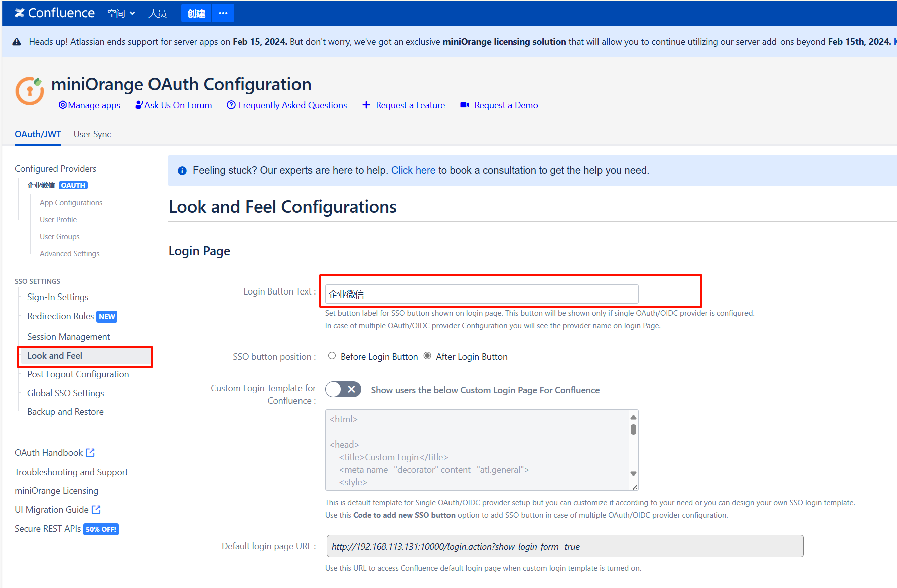Click template textarea scroll down arrow
Image resolution: width=897 pixels, height=588 pixels.
633,474
